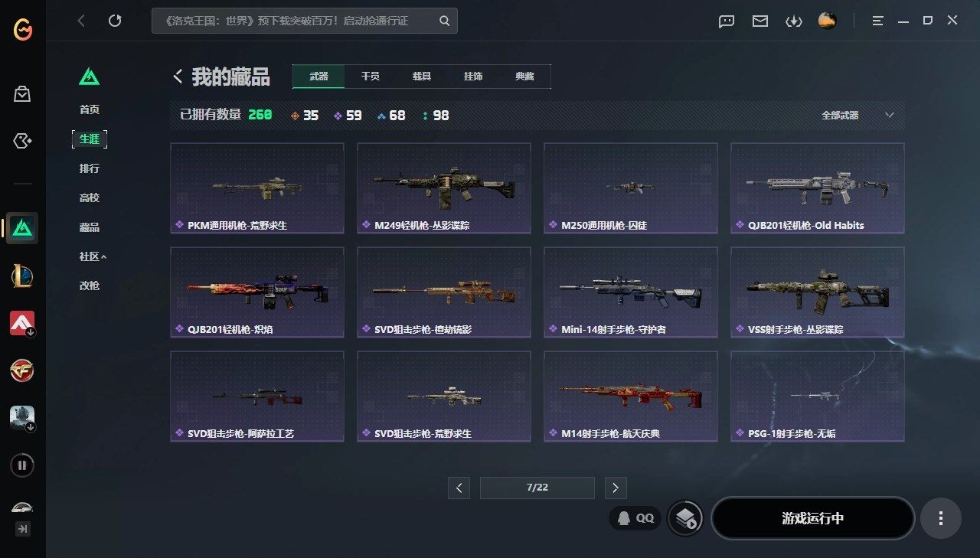Open the shopping bag store icon
The width and height of the screenshot is (980, 558).
tap(22, 94)
